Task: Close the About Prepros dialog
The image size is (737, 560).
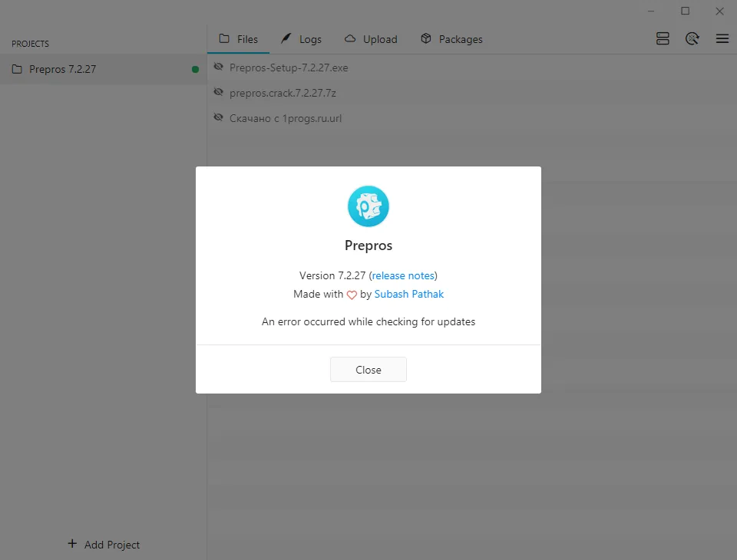Action: click(x=368, y=370)
